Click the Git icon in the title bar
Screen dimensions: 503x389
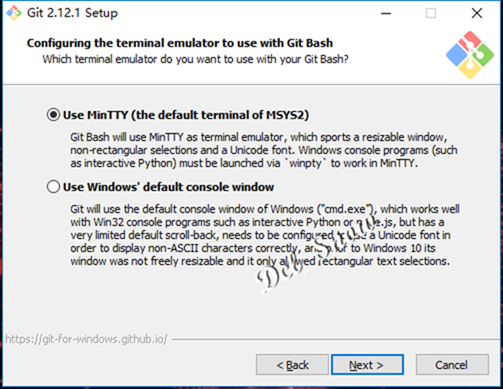[14, 13]
